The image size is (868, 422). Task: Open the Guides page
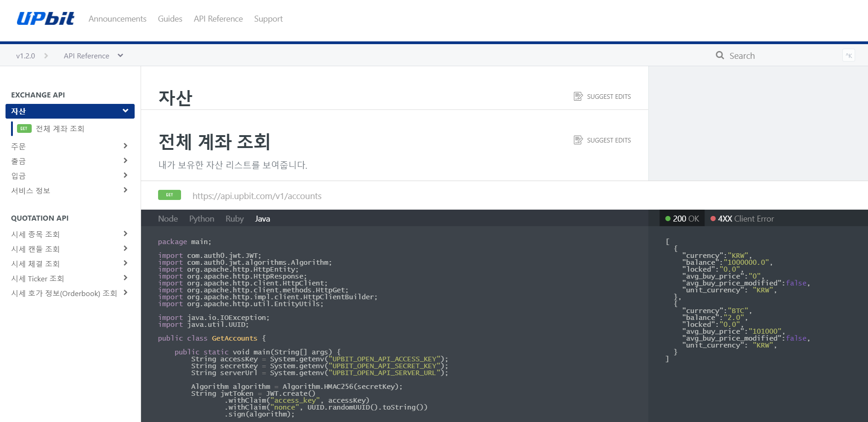pyautogui.click(x=170, y=19)
